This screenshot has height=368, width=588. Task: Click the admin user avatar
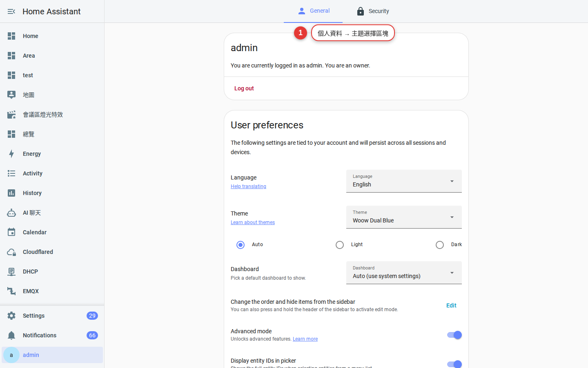(x=11, y=355)
